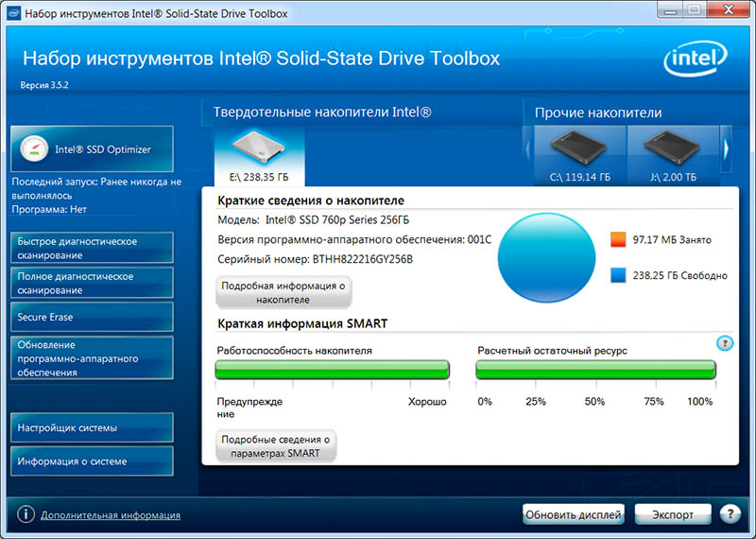Click the Твердотельные накопители Intel heading
Image resolution: width=756 pixels, height=539 pixels.
tap(322, 113)
